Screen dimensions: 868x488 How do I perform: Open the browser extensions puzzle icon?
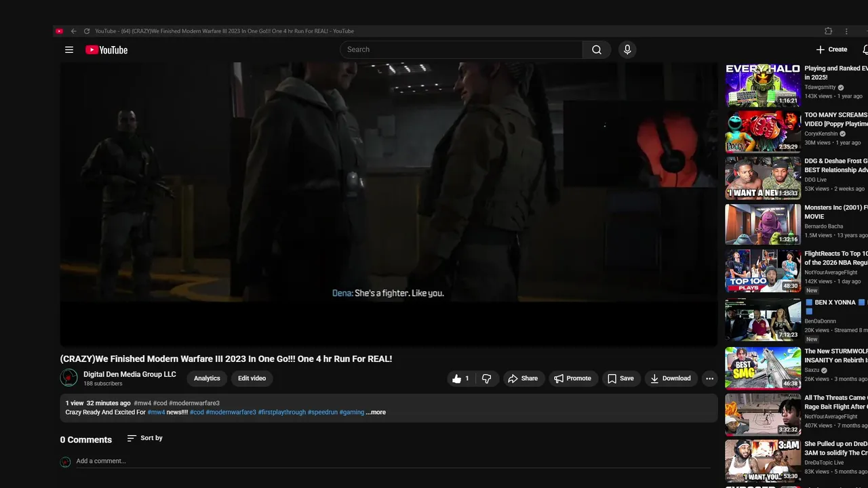pyautogui.click(x=828, y=31)
